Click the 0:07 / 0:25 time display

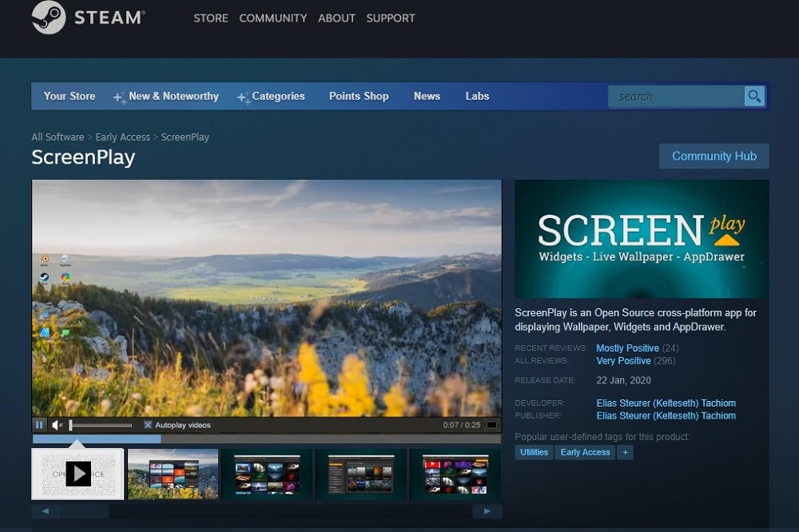[x=461, y=425]
